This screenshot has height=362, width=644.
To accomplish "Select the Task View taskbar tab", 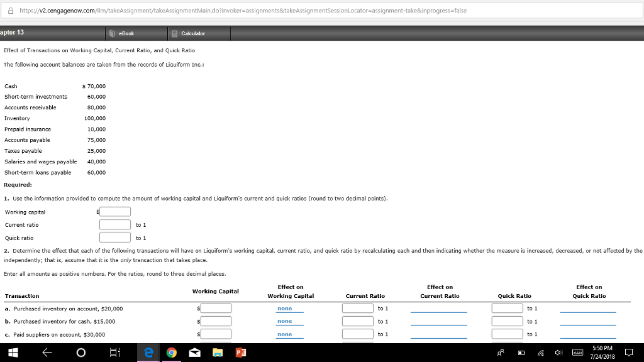I will coord(114,352).
